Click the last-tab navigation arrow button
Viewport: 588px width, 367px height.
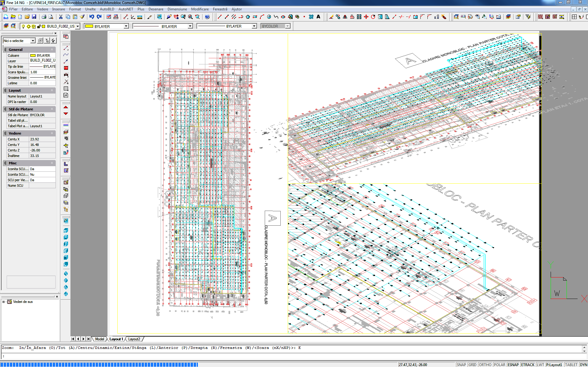(x=89, y=339)
